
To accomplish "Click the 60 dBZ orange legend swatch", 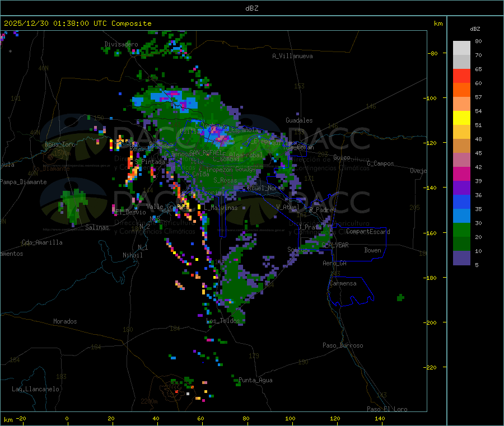I will tap(461, 90).
